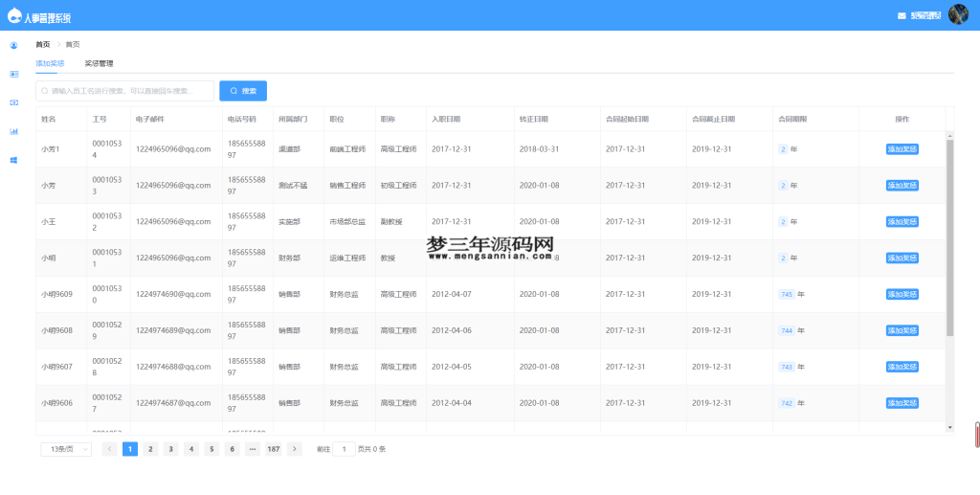Click the 人事管理系统 logo icon
This screenshot has width=980, height=495.
pos(14,15)
